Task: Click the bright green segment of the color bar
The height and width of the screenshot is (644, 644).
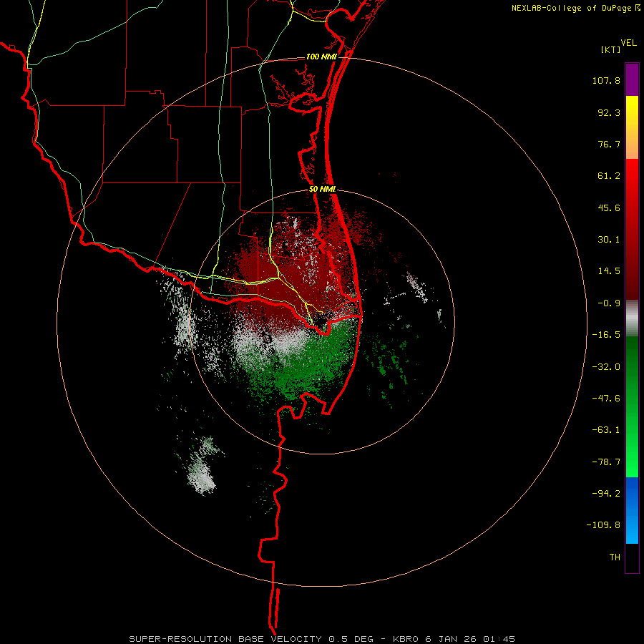Action: [632, 406]
